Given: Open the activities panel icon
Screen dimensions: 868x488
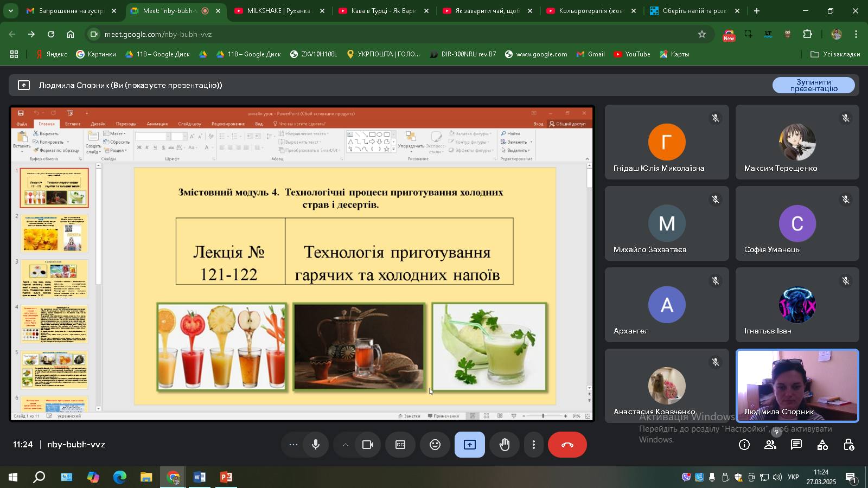Looking at the screenshot, I should pyautogui.click(x=822, y=445).
